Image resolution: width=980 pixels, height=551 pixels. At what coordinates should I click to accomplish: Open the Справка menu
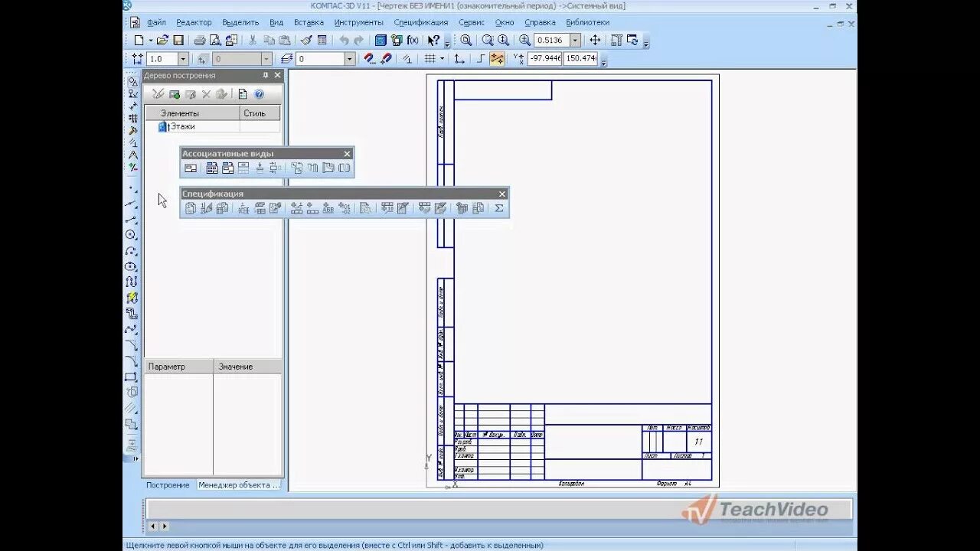click(540, 22)
